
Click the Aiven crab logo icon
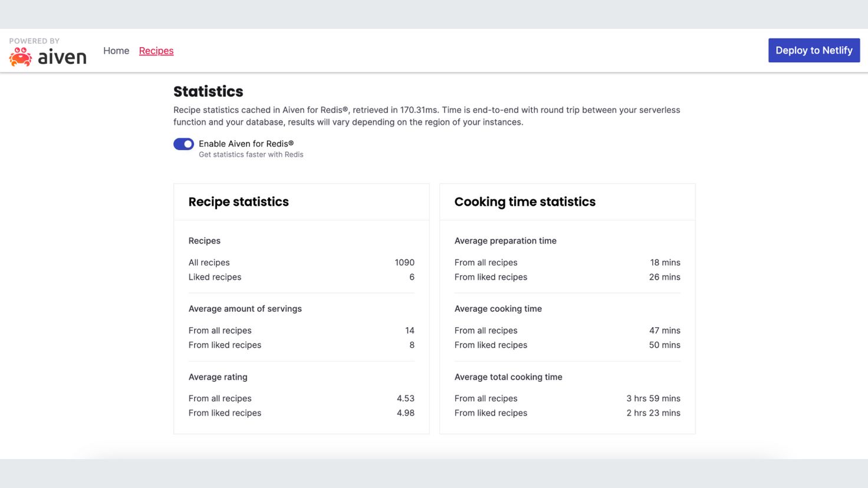tap(21, 57)
